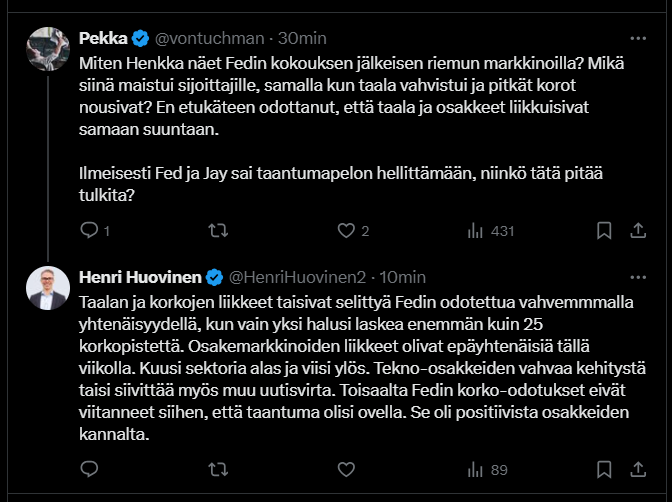Reply to Henri Huovinen's tweet
This screenshot has width=672, height=502.
coord(88,469)
